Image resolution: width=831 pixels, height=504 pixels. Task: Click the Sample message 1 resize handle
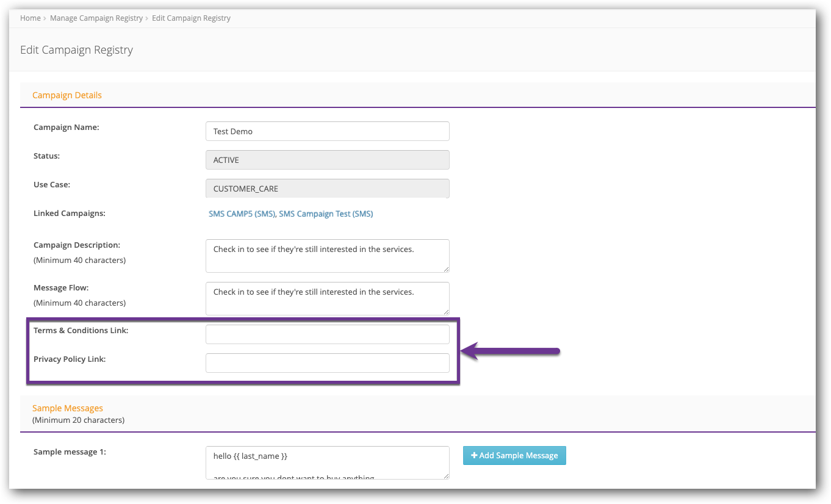pos(446,477)
